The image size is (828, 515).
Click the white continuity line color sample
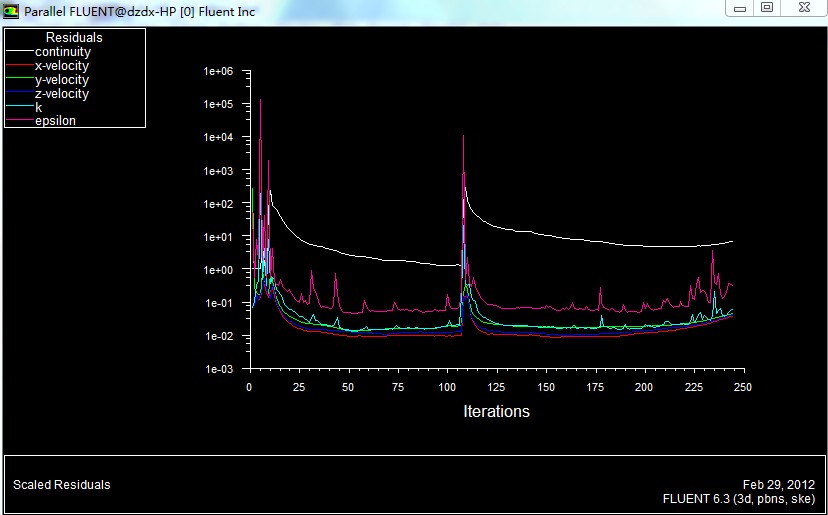click(x=20, y=52)
